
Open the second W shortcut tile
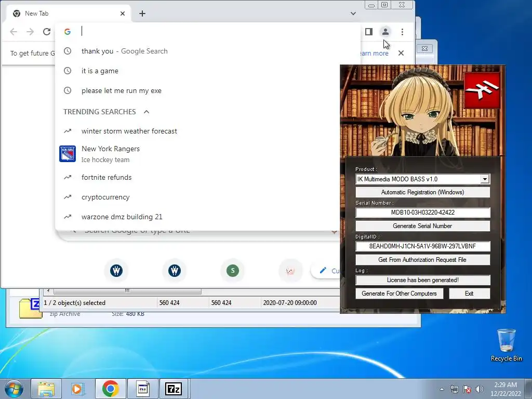[175, 270]
